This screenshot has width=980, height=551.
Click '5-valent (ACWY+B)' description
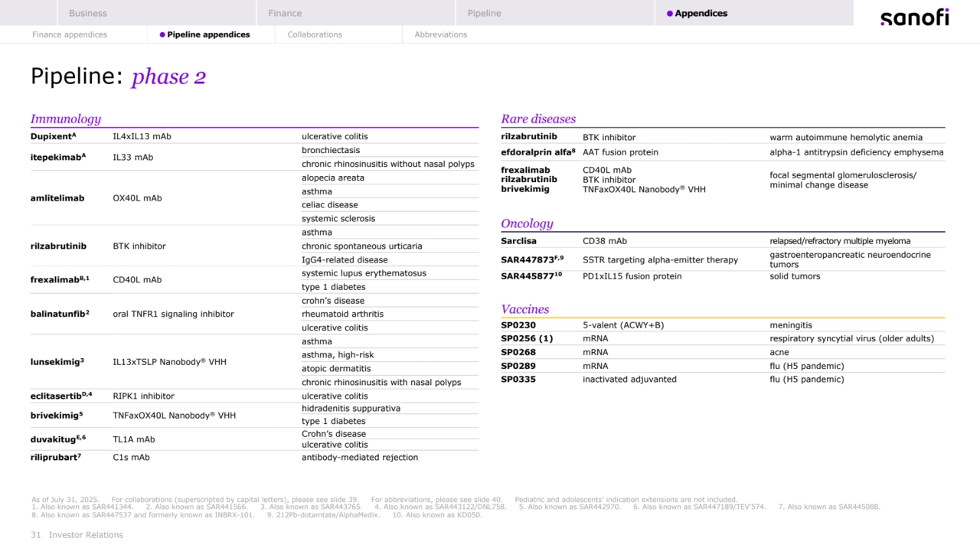(x=623, y=325)
